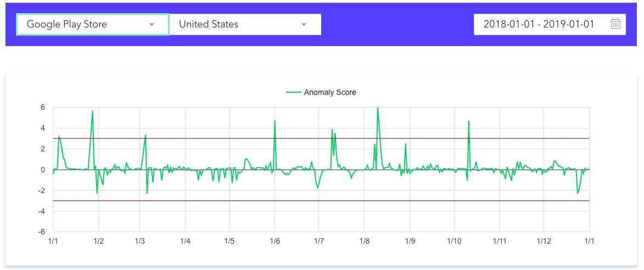Click the 6 label on the y-axis
Screen dimensions: 644x270
(x=42, y=108)
